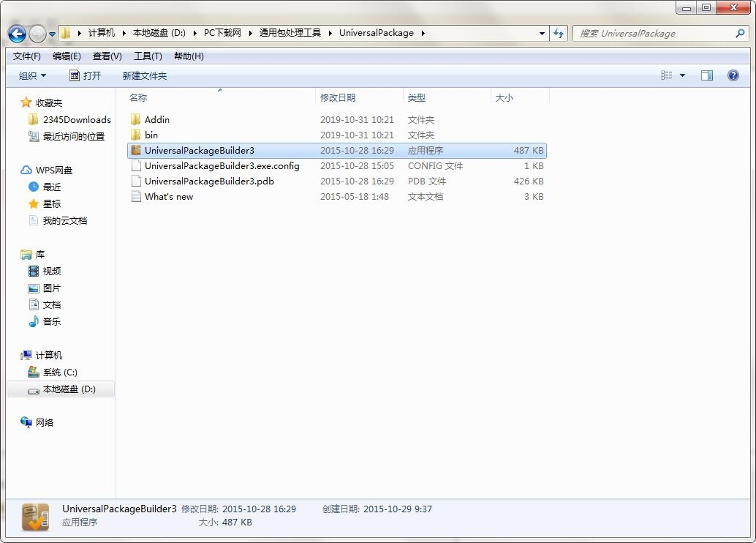This screenshot has width=756, height=543.
Task: Click the refresh icon next to address bar
Action: (559, 34)
